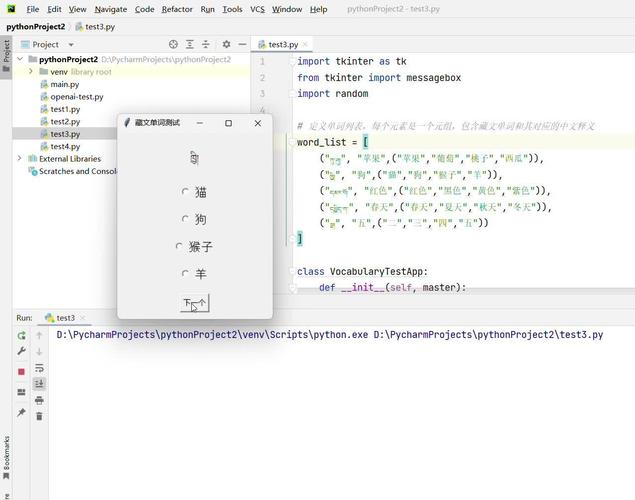The height and width of the screenshot is (500, 635).
Task: Select the 羊 radio option
Action: coord(194,274)
